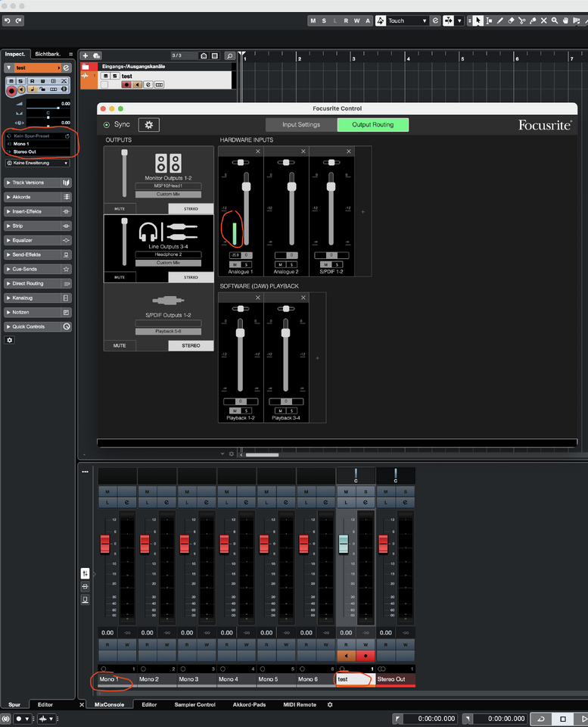The width and height of the screenshot is (588, 727).
Task: Click Stereo Out output routing in inspector
Action: [x=38, y=151]
